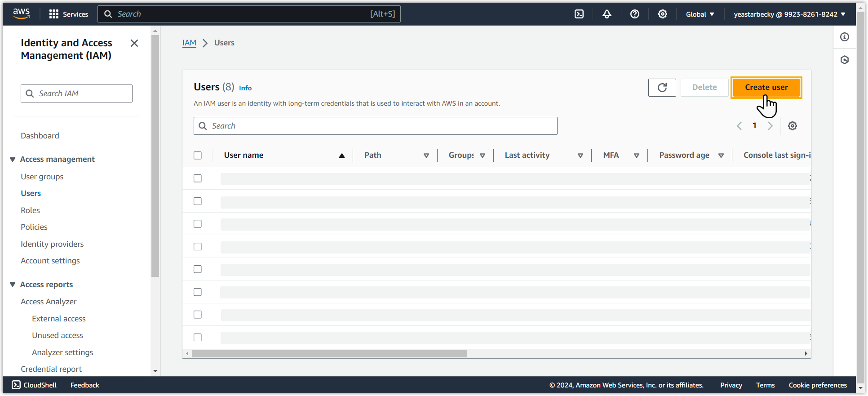The width and height of the screenshot is (868, 396).
Task: Check the first user row checkbox
Action: pos(198,178)
